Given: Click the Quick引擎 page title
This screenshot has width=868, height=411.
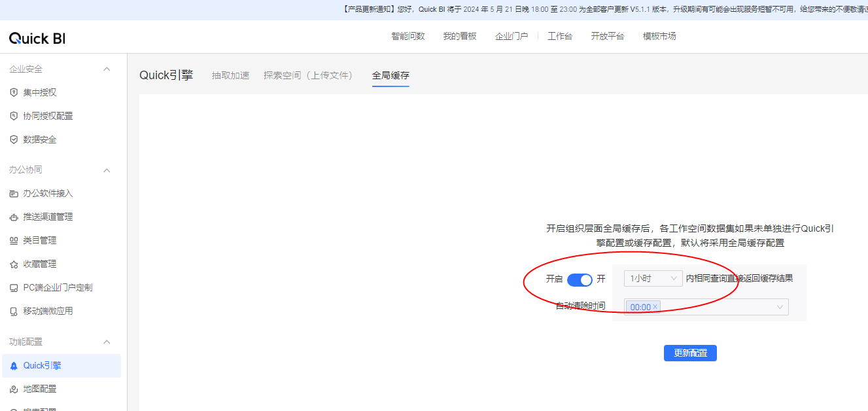Looking at the screenshot, I should pos(166,75).
